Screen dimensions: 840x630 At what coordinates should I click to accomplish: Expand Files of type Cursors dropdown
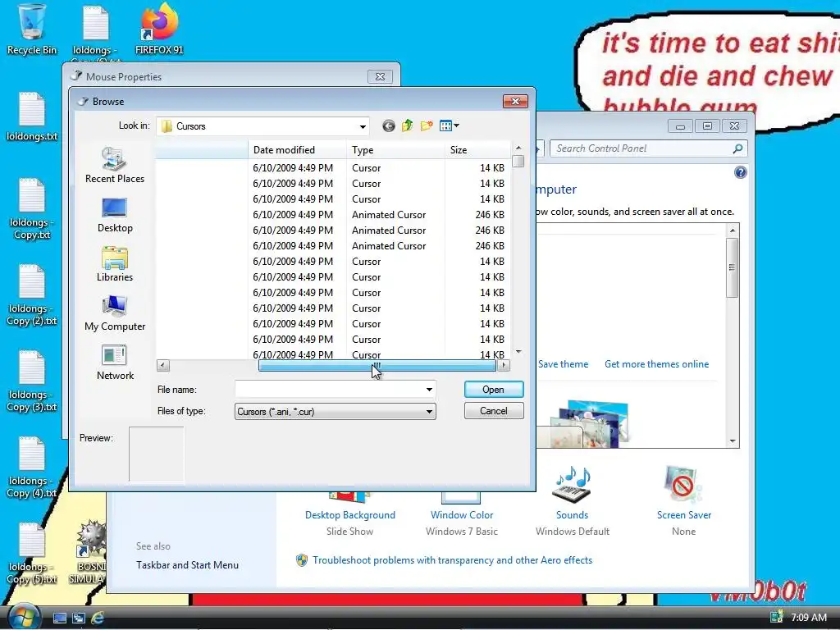[x=429, y=412]
